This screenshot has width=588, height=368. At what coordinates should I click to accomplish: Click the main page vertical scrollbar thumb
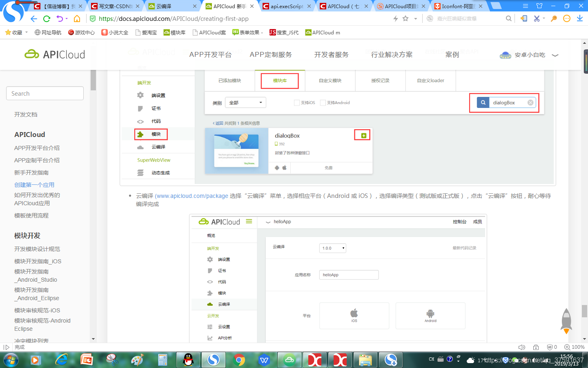point(584,311)
